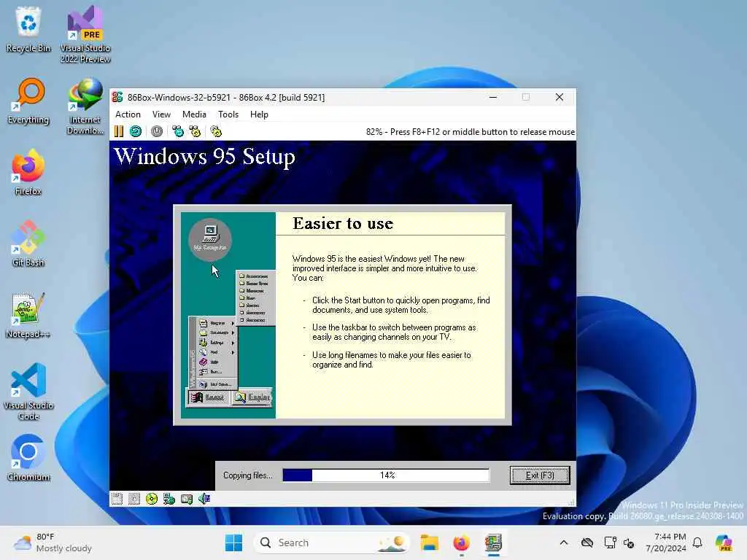This screenshot has width=747, height=560.
Task: Open the weather widget showing 80°F
Action: tap(53, 542)
